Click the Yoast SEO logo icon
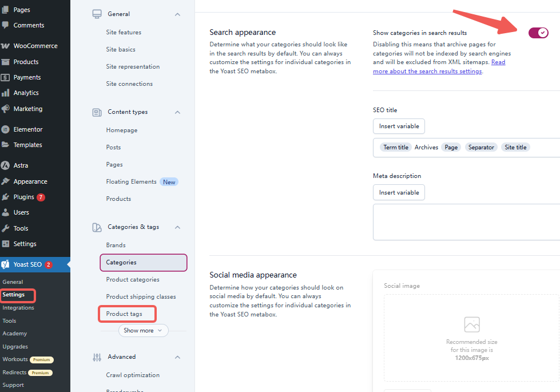The image size is (560, 392). pyautogui.click(x=5, y=264)
